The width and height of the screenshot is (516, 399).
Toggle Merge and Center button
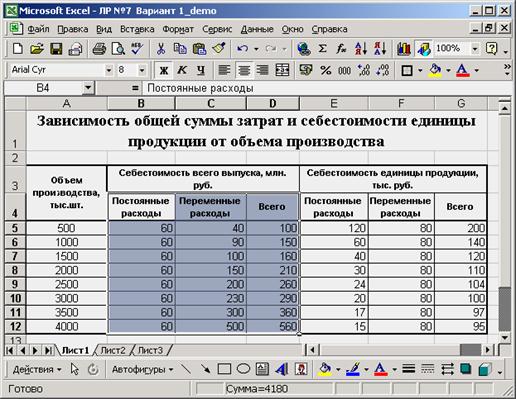[282, 70]
